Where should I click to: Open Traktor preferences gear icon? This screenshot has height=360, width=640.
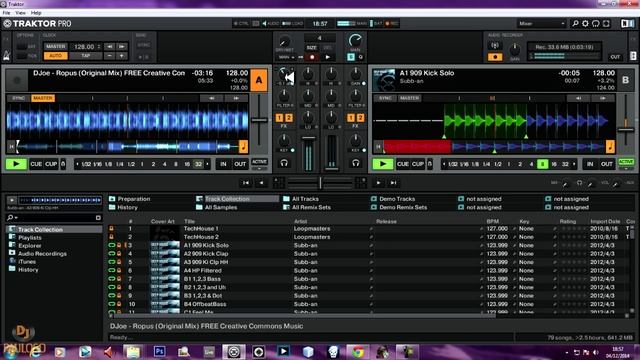tap(585, 24)
